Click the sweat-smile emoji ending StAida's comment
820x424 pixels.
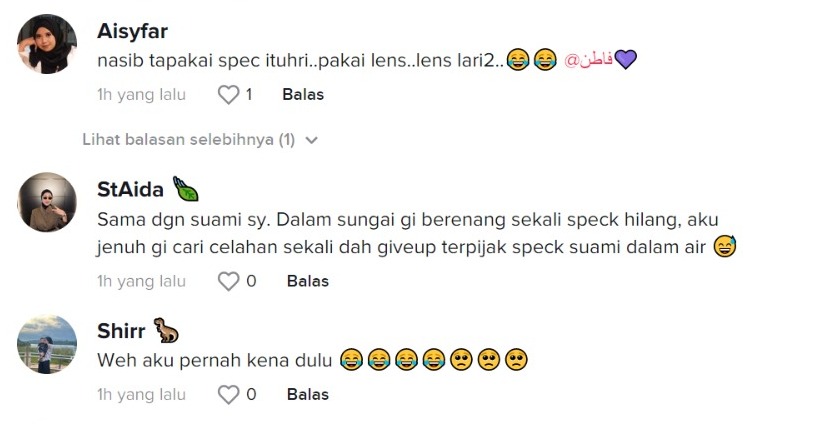click(x=725, y=247)
